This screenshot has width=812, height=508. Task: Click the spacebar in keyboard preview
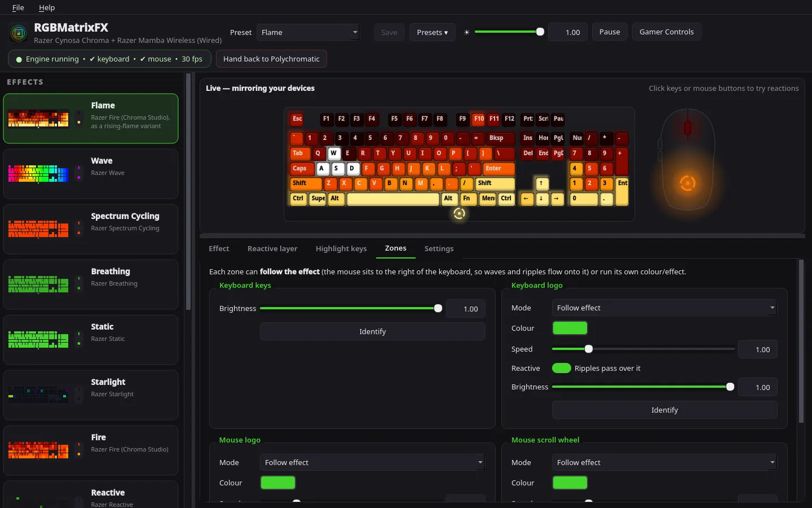(x=393, y=199)
